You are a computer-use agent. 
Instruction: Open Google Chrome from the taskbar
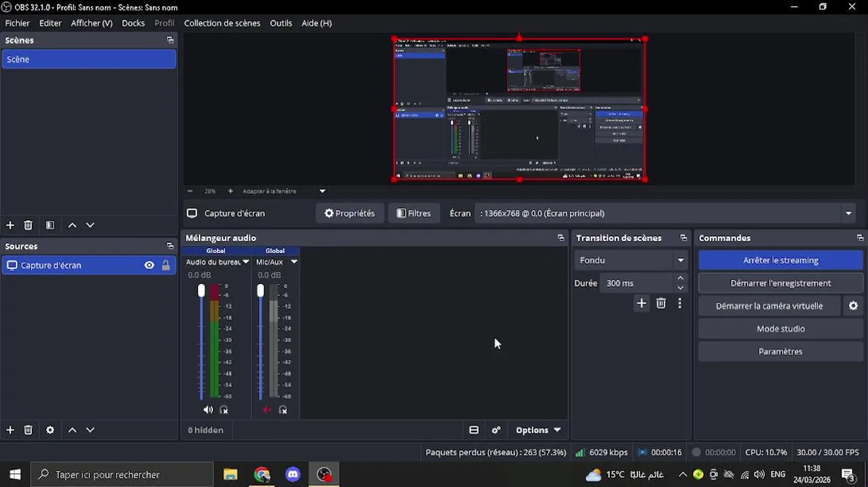(x=262, y=475)
